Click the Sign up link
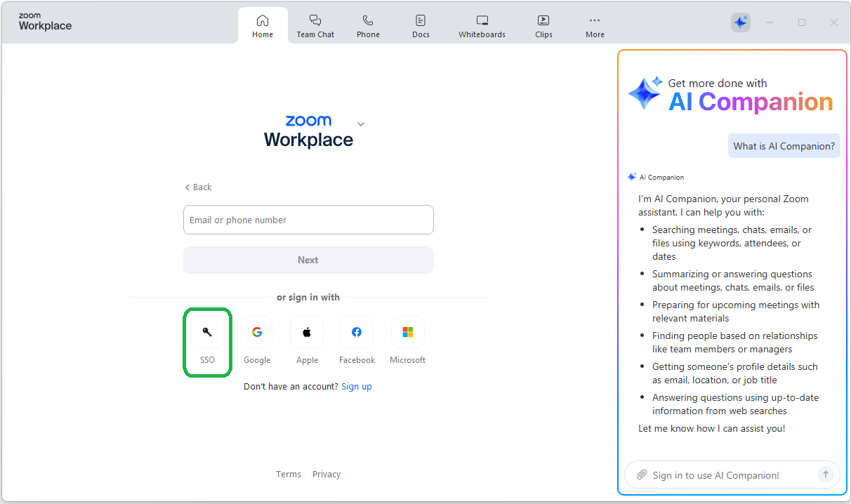The width and height of the screenshot is (851, 504). tap(357, 387)
